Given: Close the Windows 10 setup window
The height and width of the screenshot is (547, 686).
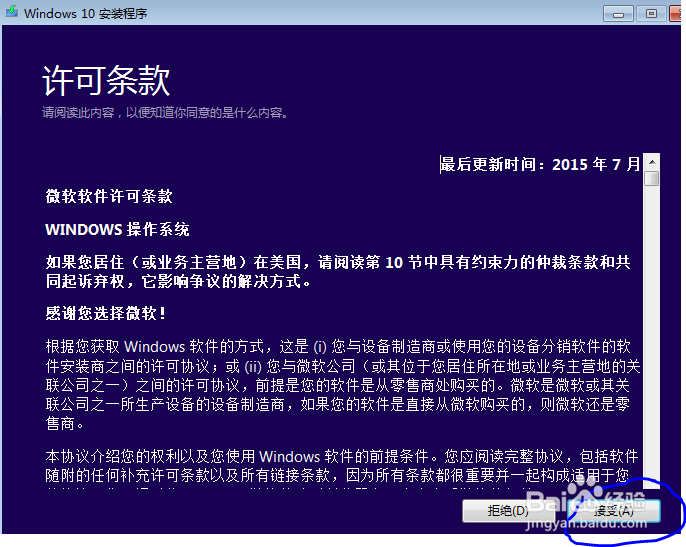Looking at the screenshot, I should [x=676, y=14].
